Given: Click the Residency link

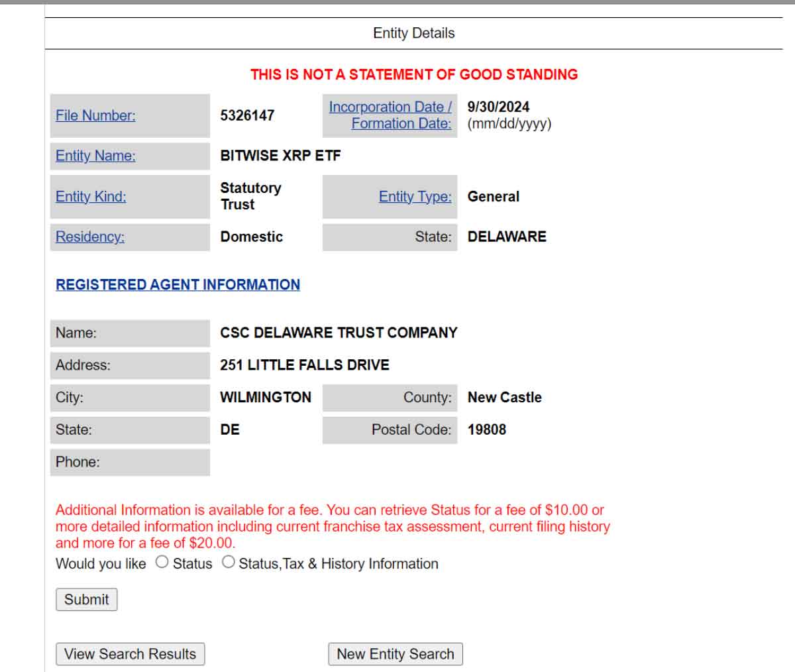Looking at the screenshot, I should (x=90, y=237).
